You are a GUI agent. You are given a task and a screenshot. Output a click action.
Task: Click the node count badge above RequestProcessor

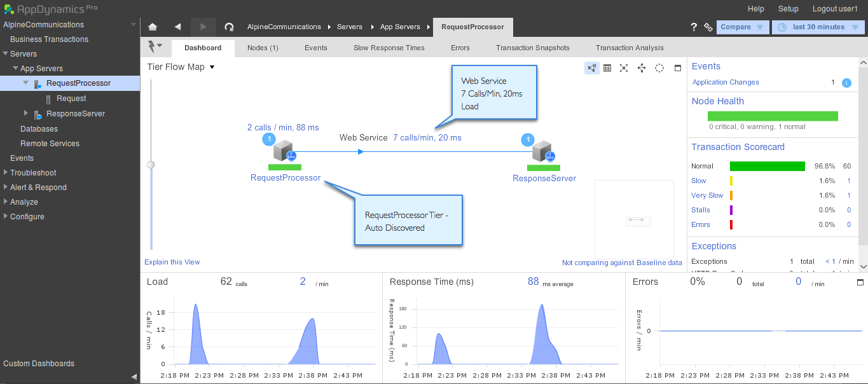point(268,139)
